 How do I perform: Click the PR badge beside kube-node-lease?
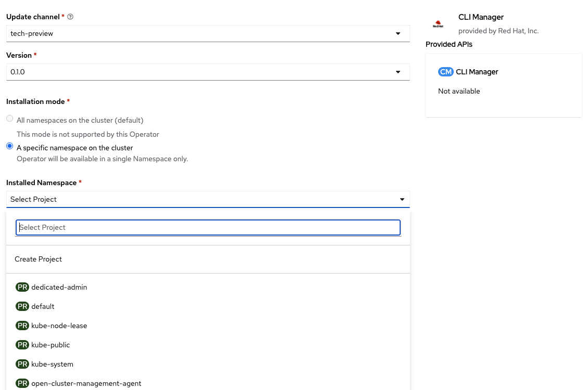pyautogui.click(x=22, y=326)
